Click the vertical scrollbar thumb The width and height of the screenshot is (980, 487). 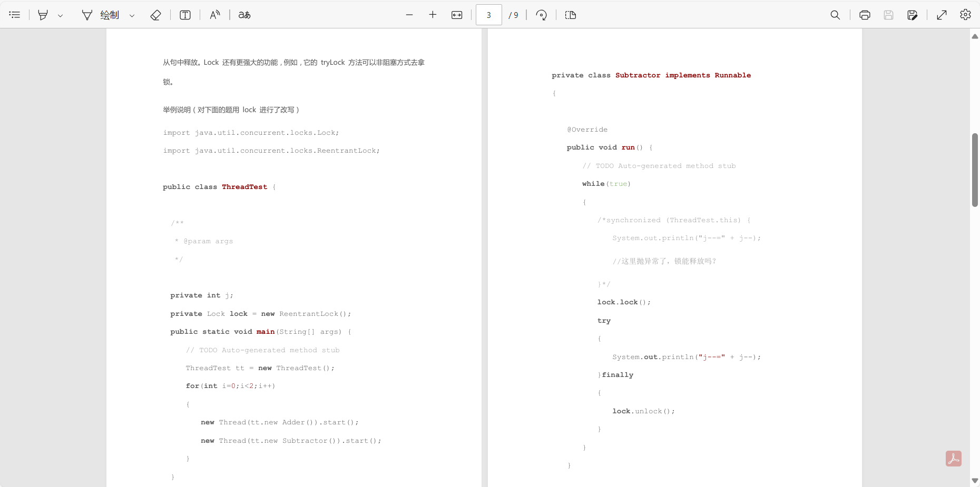[975, 170]
